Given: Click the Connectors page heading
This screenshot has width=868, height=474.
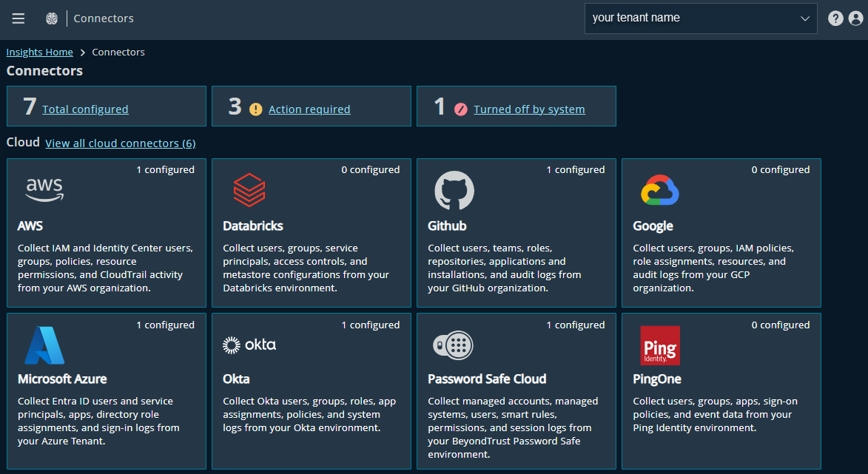Looking at the screenshot, I should click(x=45, y=71).
